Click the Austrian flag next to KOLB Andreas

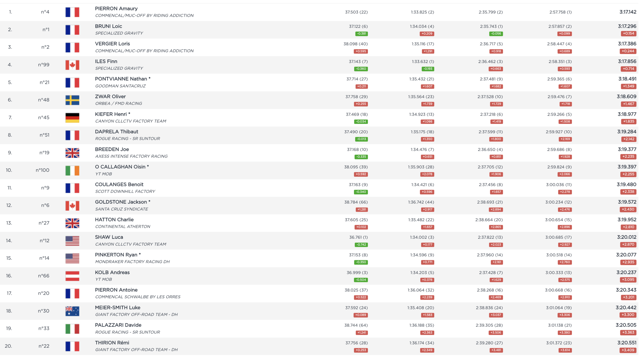(72, 276)
